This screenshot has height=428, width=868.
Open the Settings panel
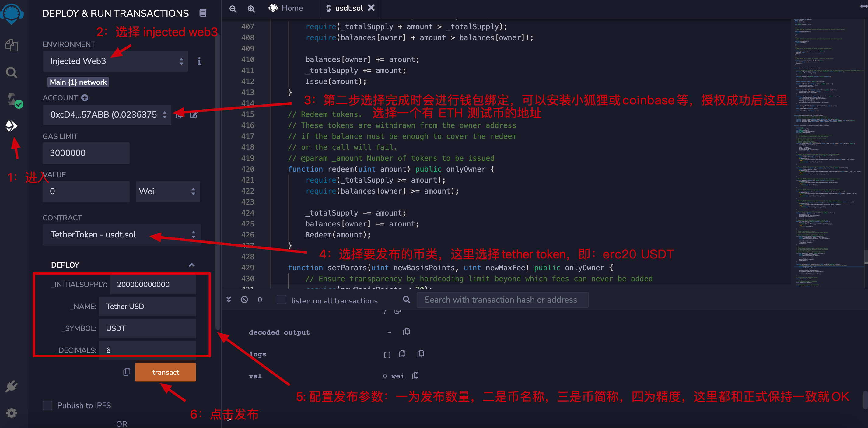[12, 413]
